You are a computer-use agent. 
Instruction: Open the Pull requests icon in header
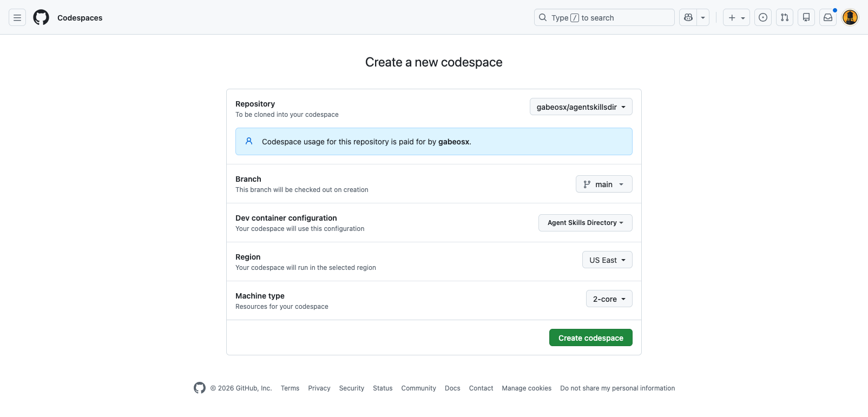[785, 17]
